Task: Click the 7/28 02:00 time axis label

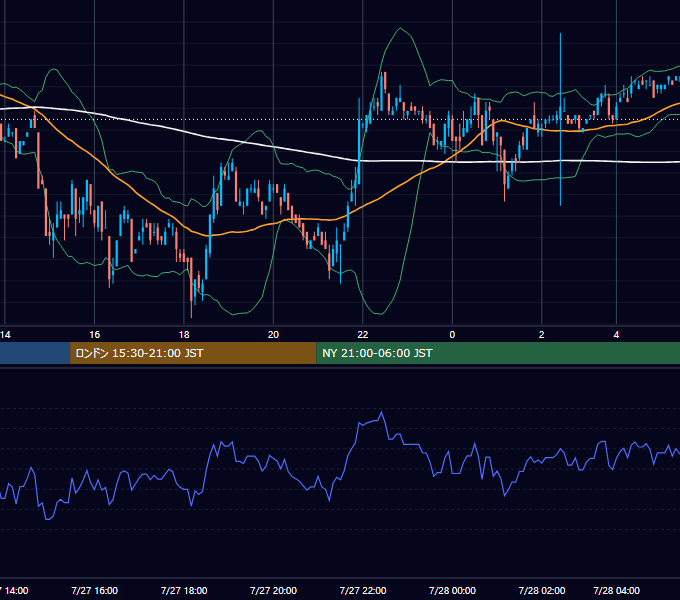Action: tap(542, 590)
